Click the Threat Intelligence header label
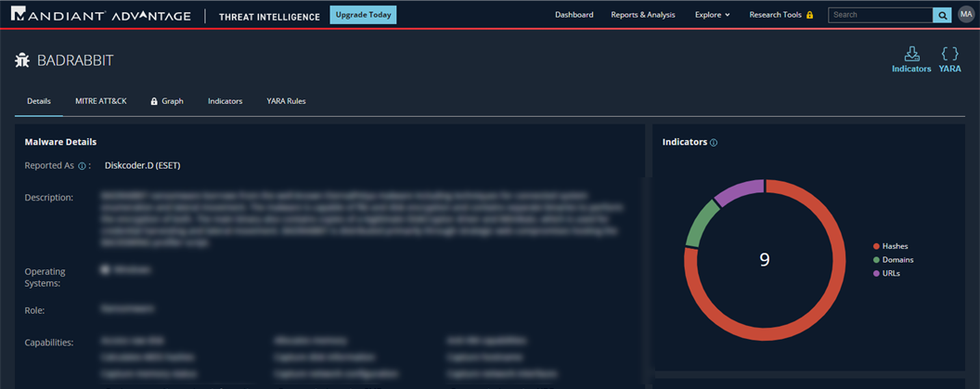This screenshot has width=980, height=389. click(269, 17)
